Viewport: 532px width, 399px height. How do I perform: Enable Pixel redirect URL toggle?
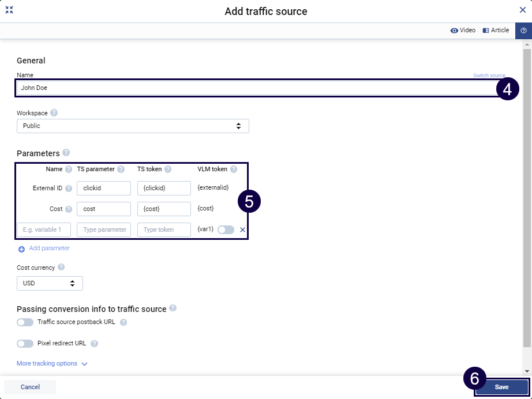pyautogui.click(x=25, y=343)
